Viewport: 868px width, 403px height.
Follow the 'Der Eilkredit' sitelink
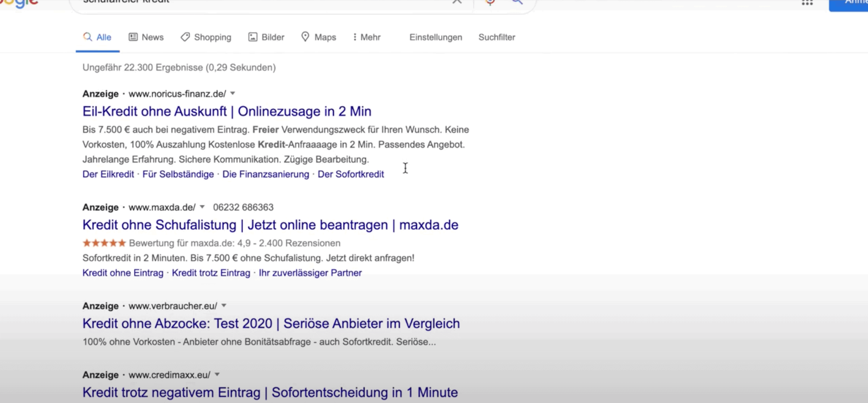click(x=108, y=174)
